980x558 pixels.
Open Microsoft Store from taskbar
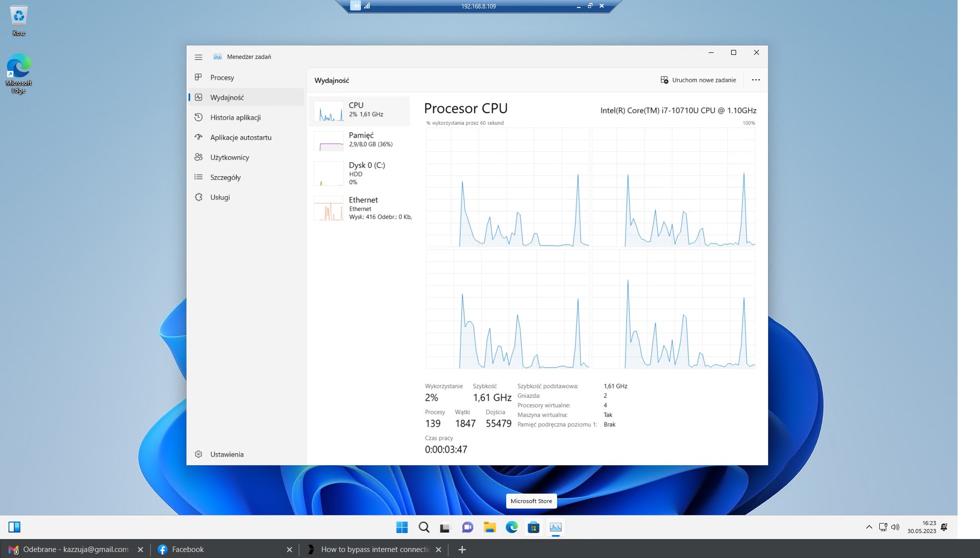click(533, 527)
